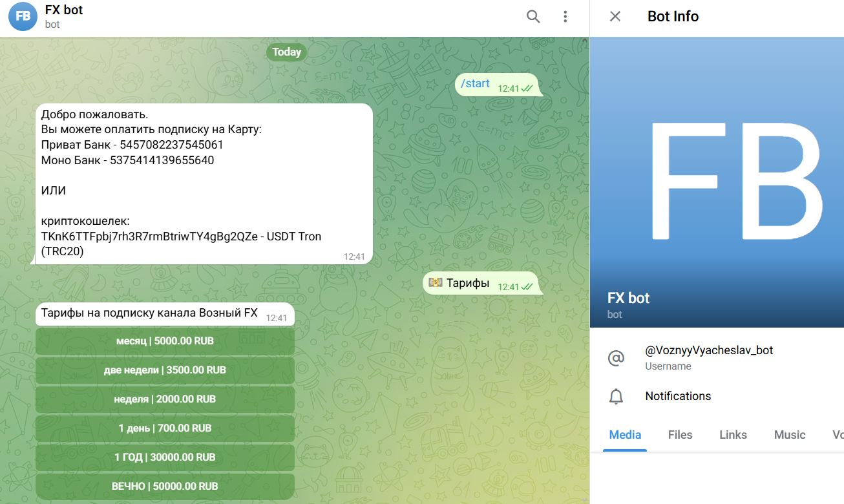Open the large FB profile photo

(x=717, y=182)
